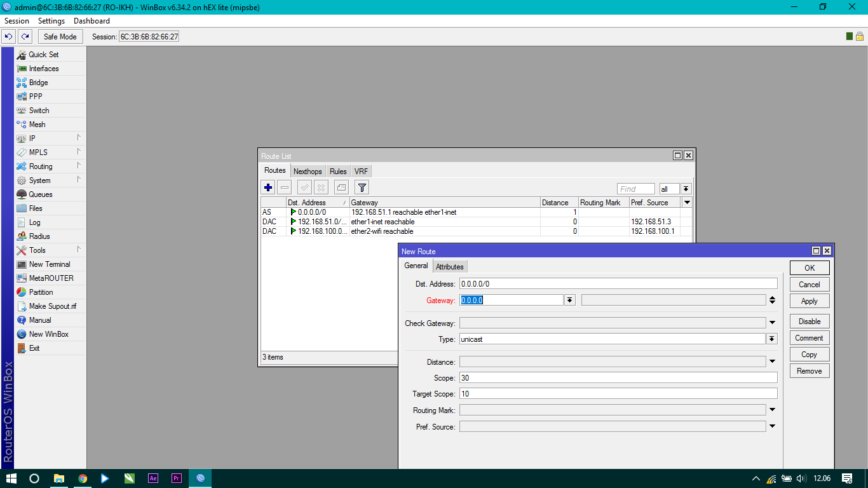Open the Session menu

pos(17,21)
